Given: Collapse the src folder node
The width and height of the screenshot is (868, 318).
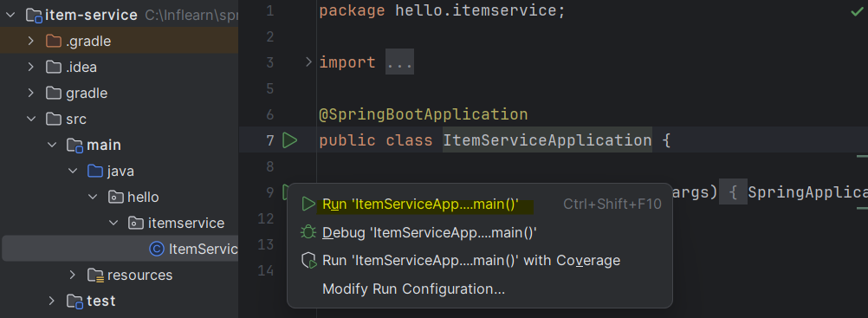Looking at the screenshot, I should click(31, 119).
